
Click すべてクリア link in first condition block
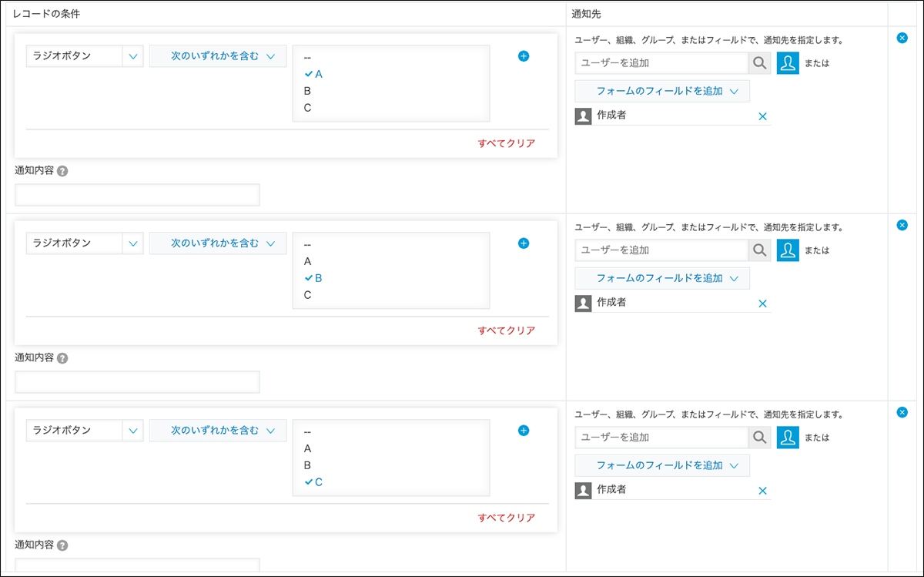[x=506, y=143]
